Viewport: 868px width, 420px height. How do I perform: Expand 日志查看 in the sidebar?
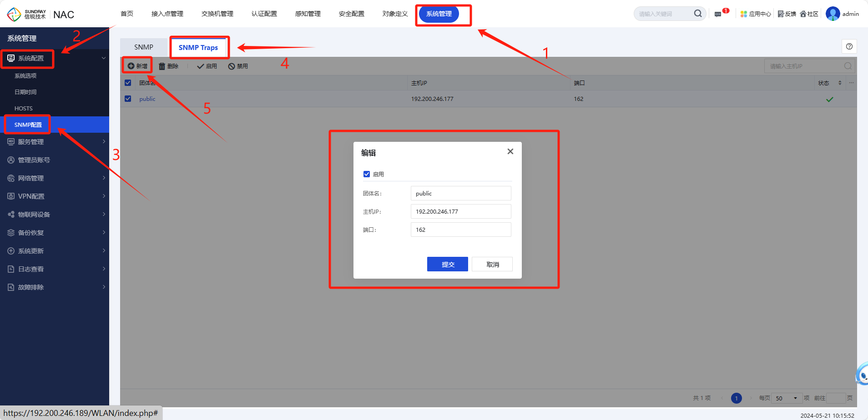[x=55, y=269]
